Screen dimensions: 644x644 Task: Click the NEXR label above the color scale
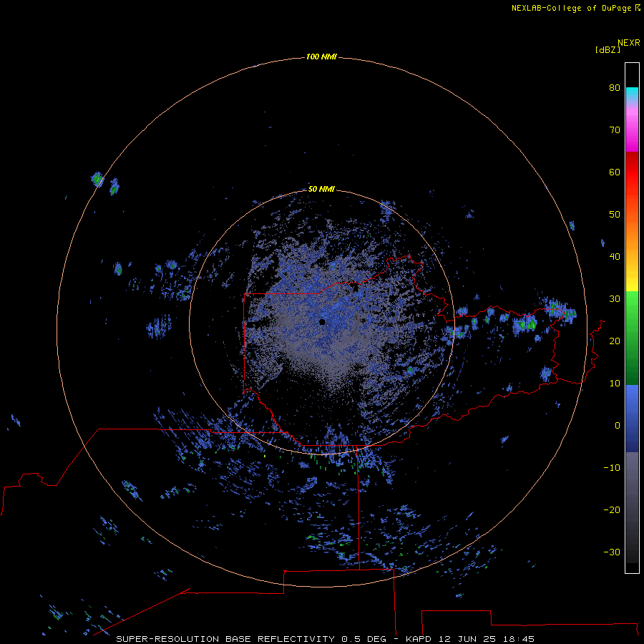point(628,43)
